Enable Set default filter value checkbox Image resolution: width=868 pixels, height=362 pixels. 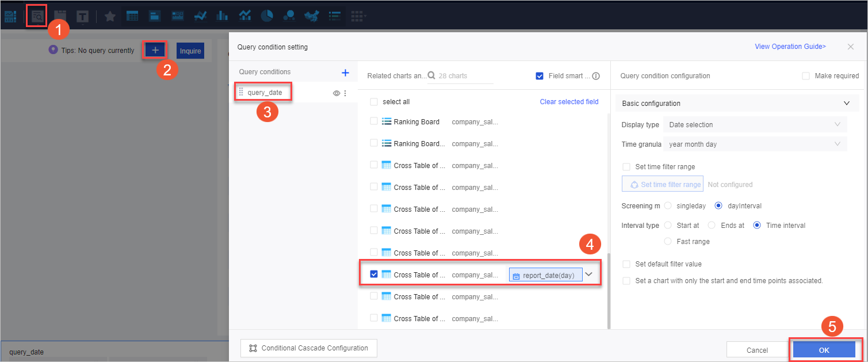[x=626, y=264]
